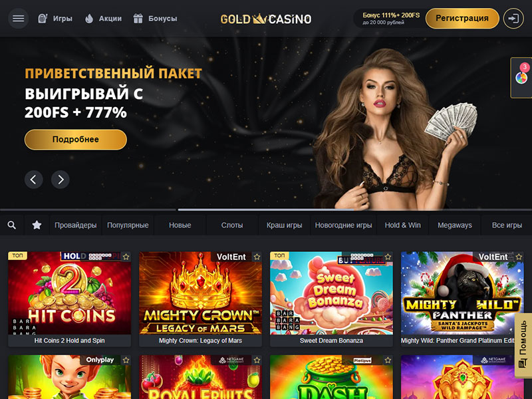Open Mighty Wild Panther game thumbnail
This screenshot has height=399, width=532.
point(462,293)
